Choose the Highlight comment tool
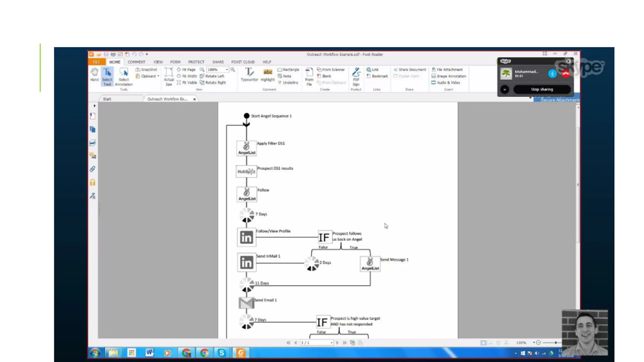The image size is (644, 362). point(267,75)
